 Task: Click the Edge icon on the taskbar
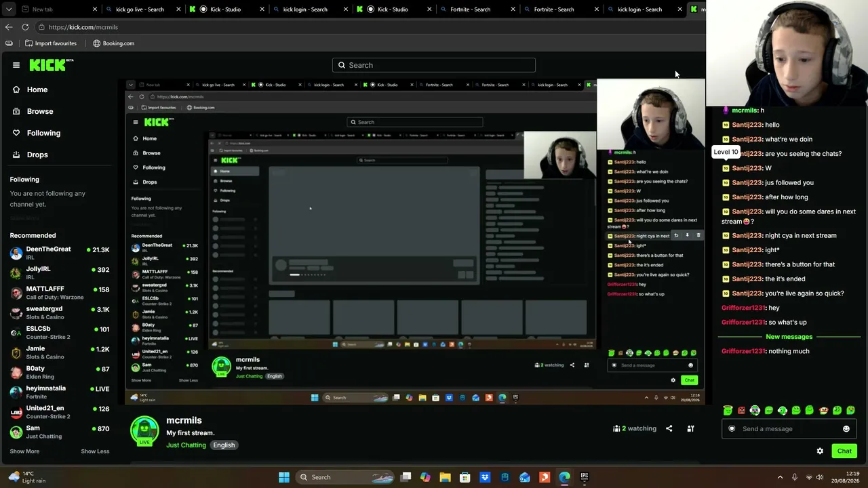[564, 477]
